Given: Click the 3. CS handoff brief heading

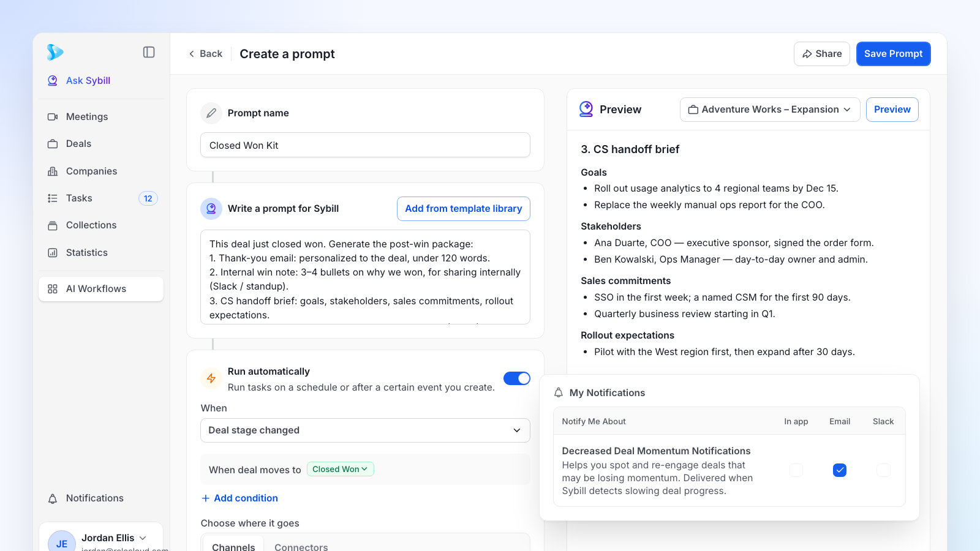Looking at the screenshot, I should click(x=630, y=149).
